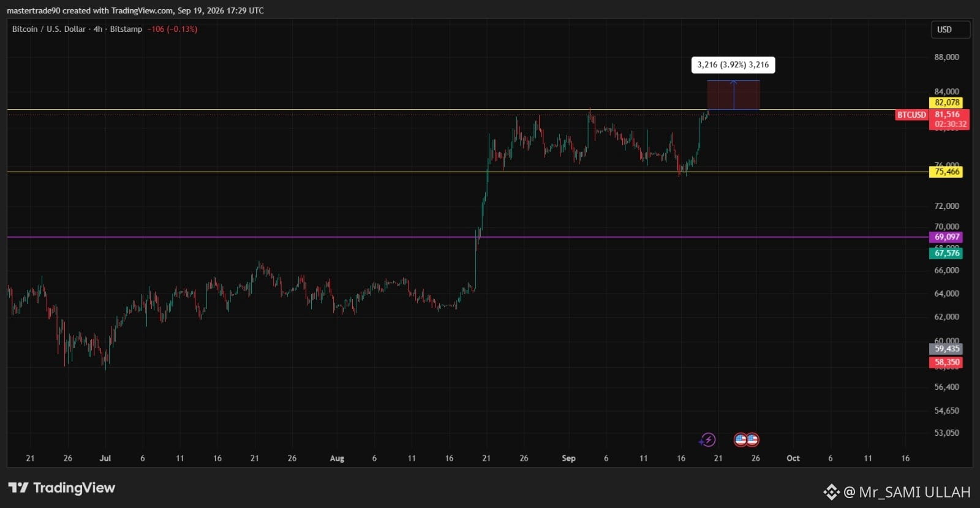Click the Oct label on time axis
The height and width of the screenshot is (508, 980).
click(793, 458)
